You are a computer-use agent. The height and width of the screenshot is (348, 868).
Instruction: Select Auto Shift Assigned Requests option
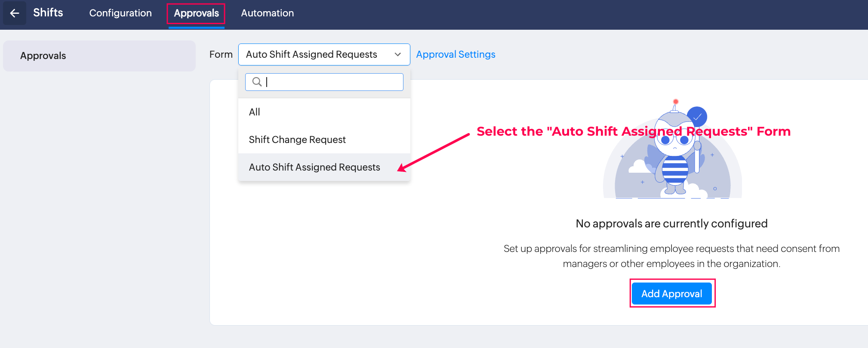(x=324, y=167)
